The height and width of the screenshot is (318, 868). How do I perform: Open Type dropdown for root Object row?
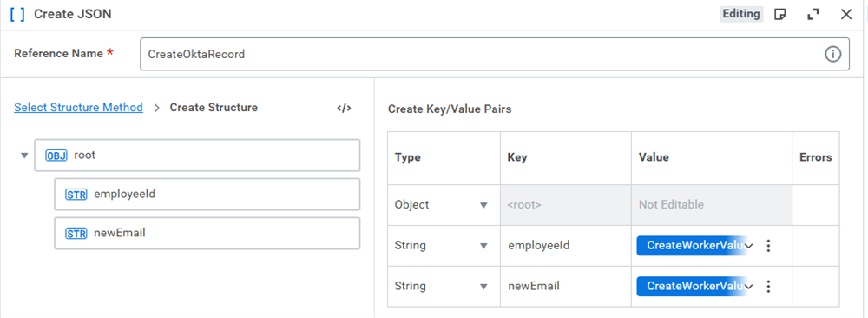[x=483, y=205]
